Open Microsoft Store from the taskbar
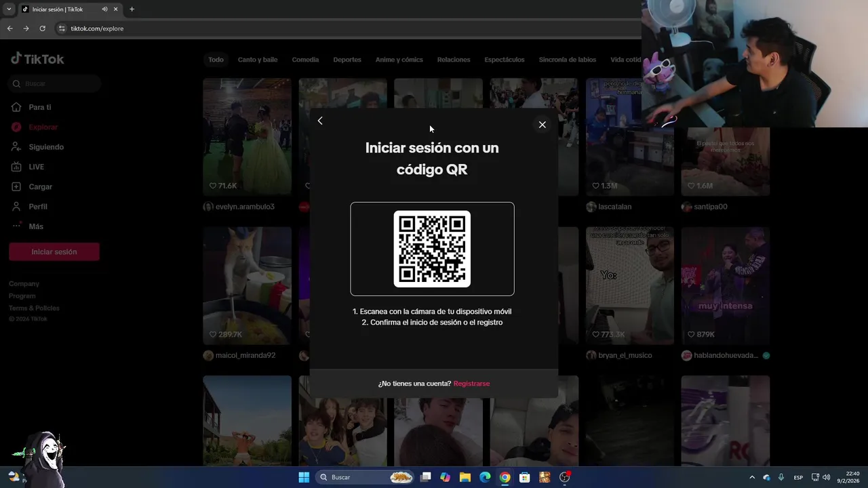 tap(524, 477)
